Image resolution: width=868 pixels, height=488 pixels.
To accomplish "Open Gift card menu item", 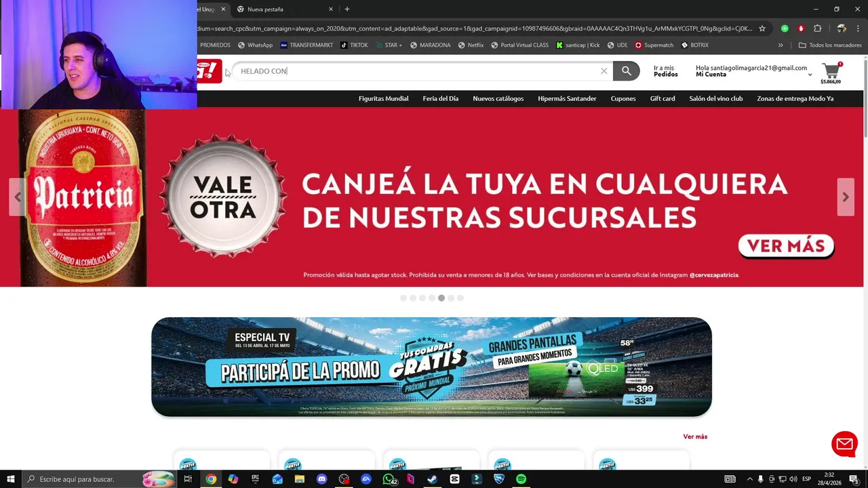I will click(x=663, y=98).
